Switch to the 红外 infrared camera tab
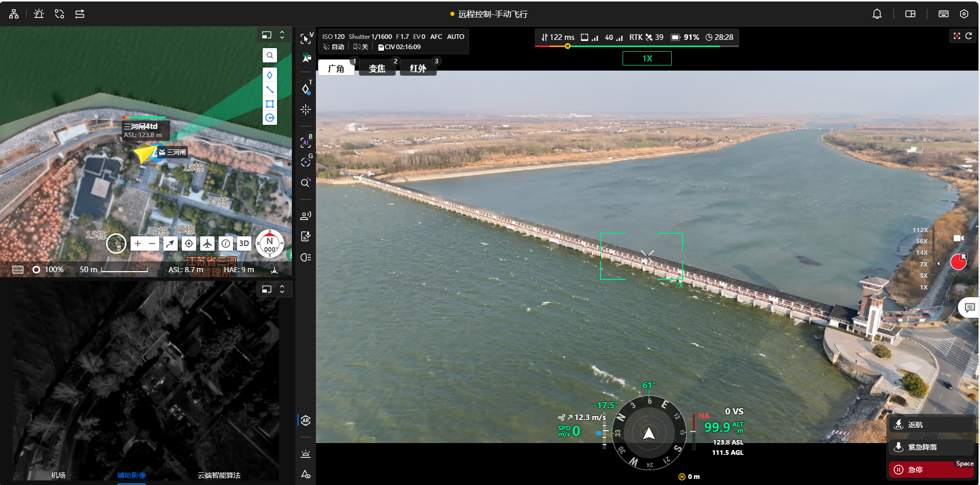The height and width of the screenshot is (485, 980). pyautogui.click(x=418, y=69)
